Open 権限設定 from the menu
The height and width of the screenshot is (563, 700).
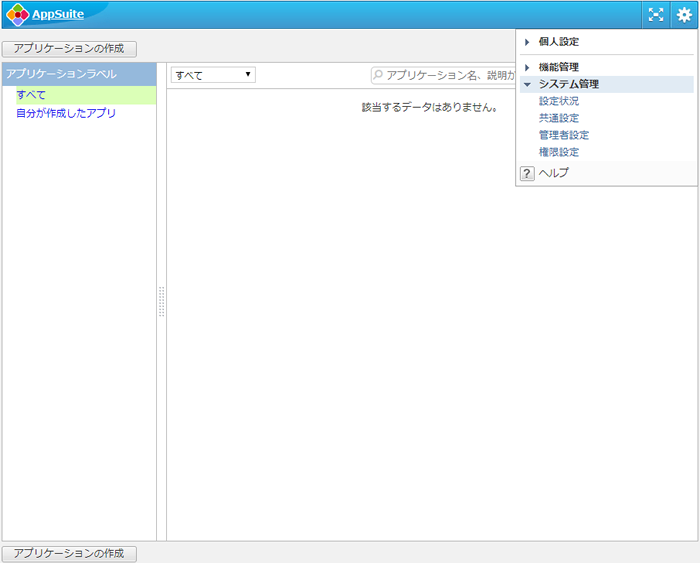[558, 152]
